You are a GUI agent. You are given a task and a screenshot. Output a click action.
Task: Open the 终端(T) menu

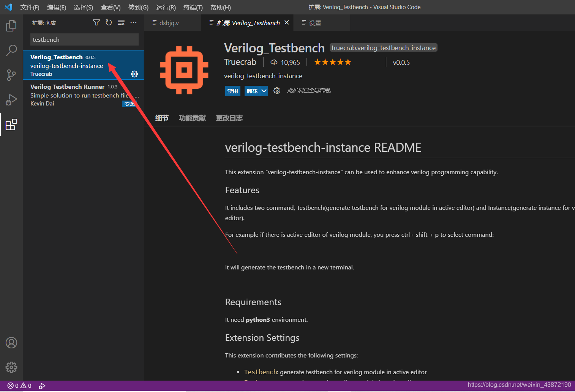(193, 7)
